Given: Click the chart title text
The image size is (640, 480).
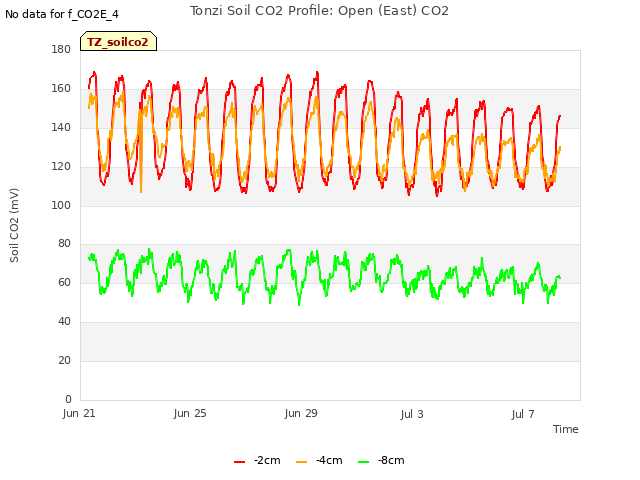Looking at the screenshot, I should [319, 11].
